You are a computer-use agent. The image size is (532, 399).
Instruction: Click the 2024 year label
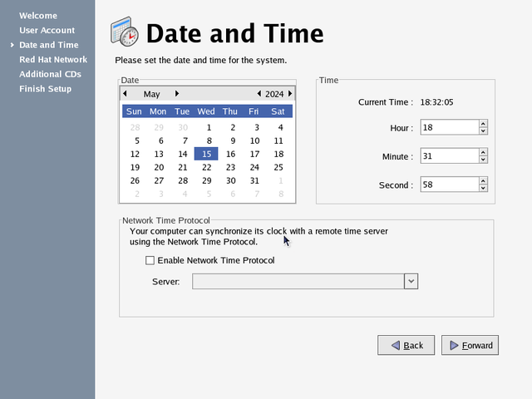(x=274, y=94)
